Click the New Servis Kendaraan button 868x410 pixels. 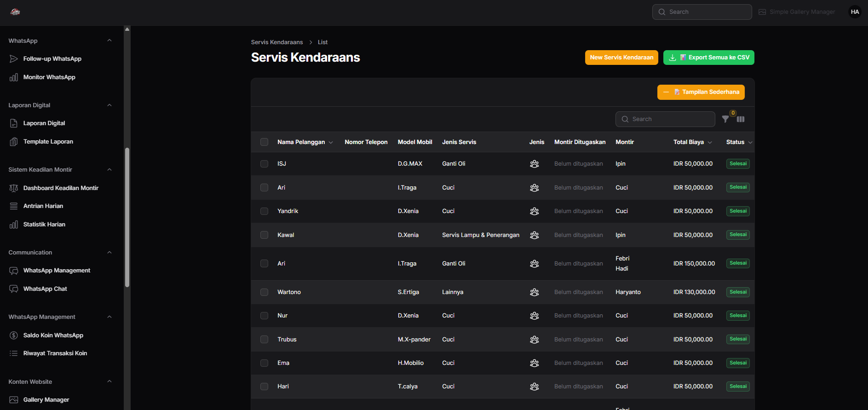[621, 58]
